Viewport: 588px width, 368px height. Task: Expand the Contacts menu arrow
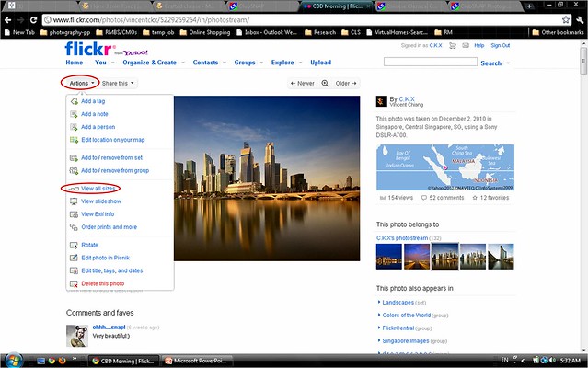pos(225,63)
